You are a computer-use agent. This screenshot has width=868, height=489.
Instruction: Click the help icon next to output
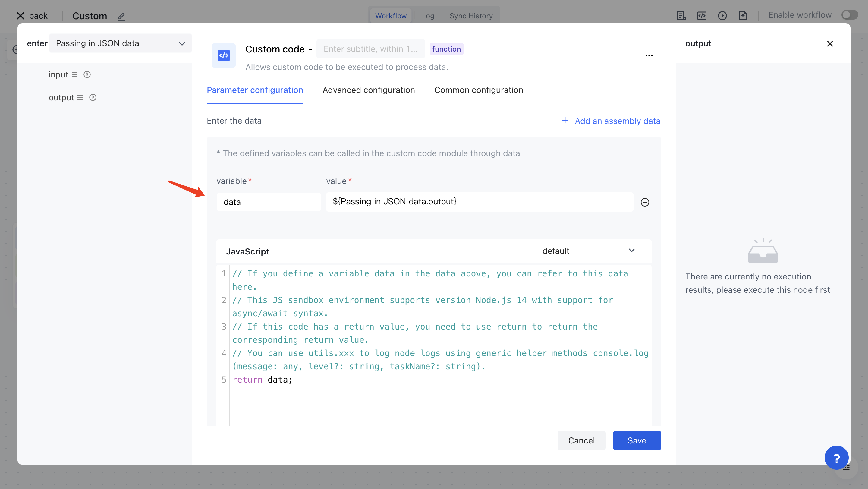click(x=93, y=97)
